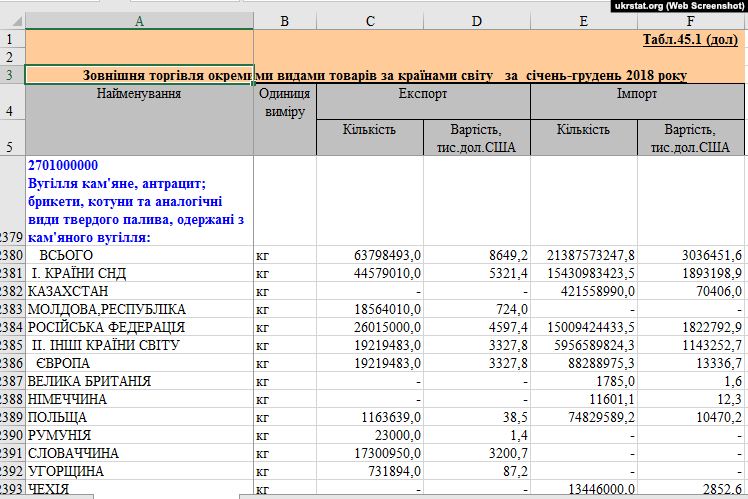748x499 pixels.
Task: Click Russia import quantity 15009424433,5
Action: pos(583,327)
